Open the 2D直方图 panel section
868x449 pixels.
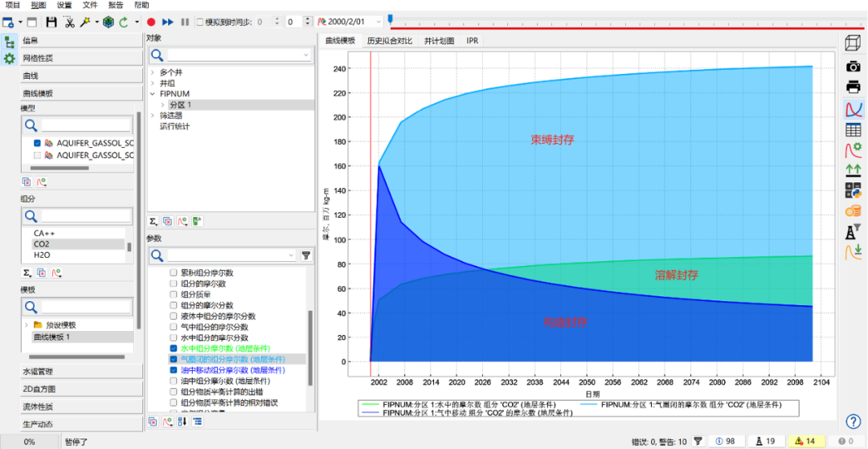coord(81,389)
